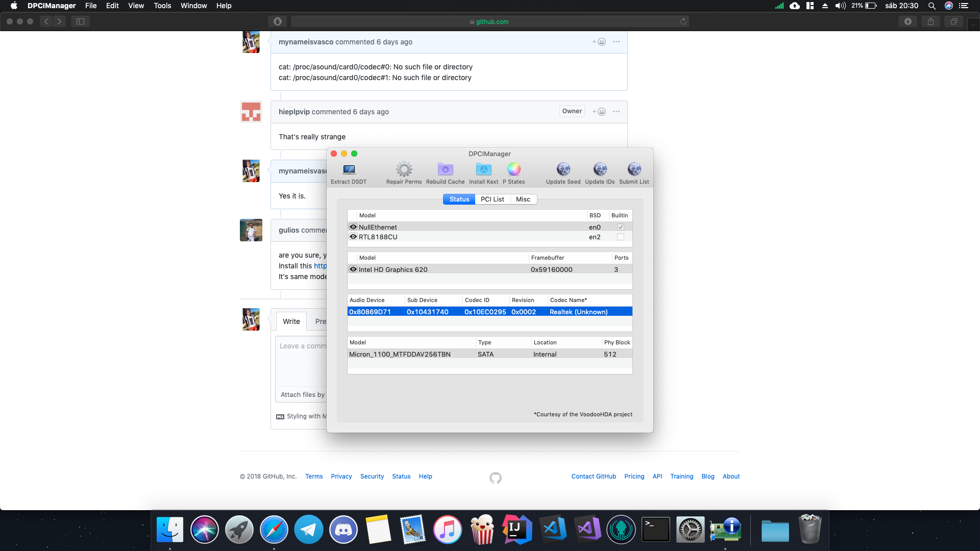Open the emoji reaction picker on mynameisvasco's comment
Viewport: 980px width, 551px height.
(600, 42)
